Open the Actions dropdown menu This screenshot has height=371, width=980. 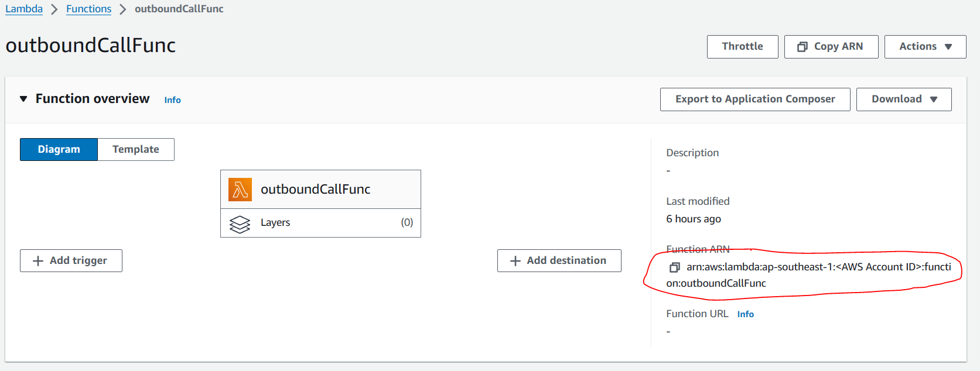[x=925, y=47]
